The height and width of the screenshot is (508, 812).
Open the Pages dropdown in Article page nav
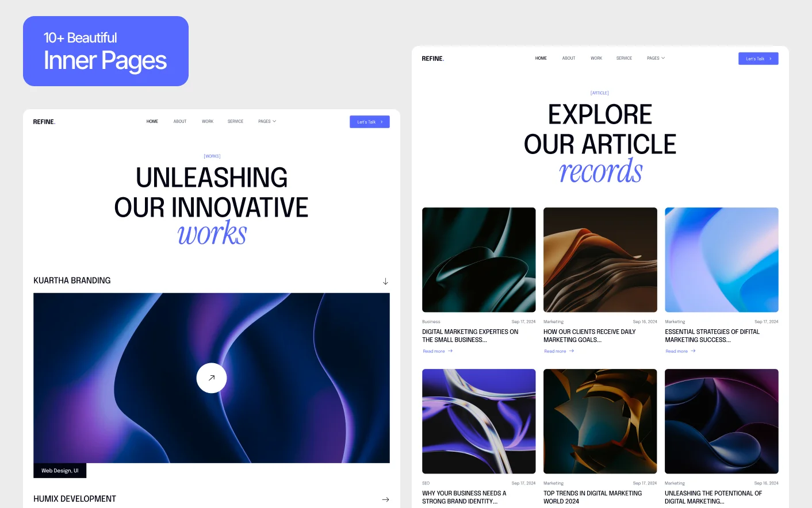tap(656, 58)
